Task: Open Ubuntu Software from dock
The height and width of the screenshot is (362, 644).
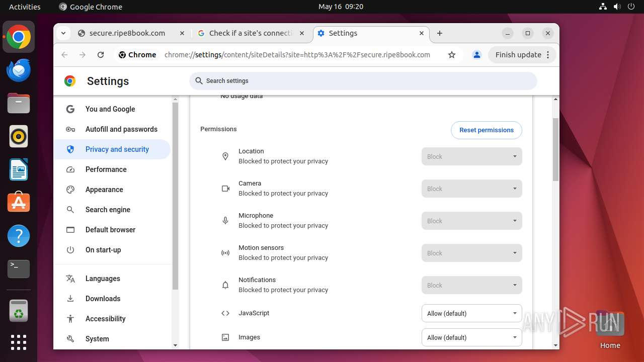Action: [19, 203]
